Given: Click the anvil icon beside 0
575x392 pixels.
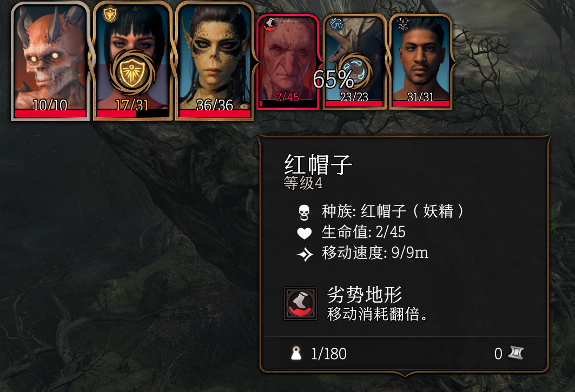Looking at the screenshot, I should 515,353.
